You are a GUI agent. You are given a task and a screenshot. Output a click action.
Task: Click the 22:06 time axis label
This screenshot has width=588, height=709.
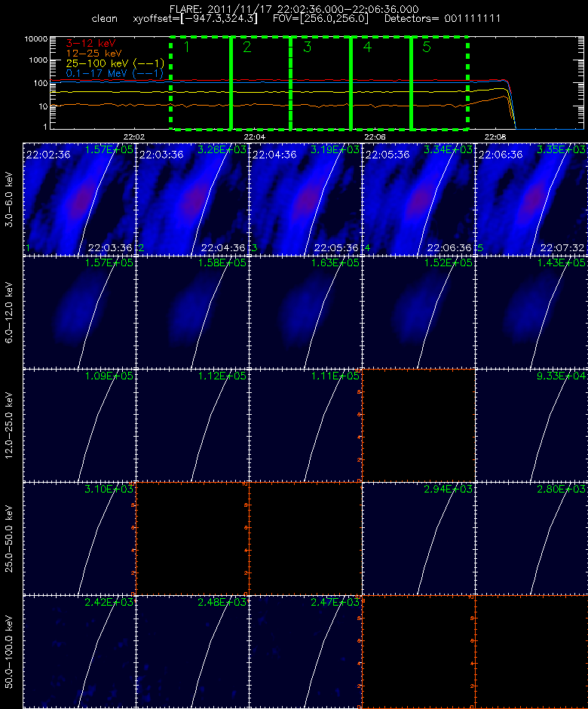pyautogui.click(x=375, y=137)
